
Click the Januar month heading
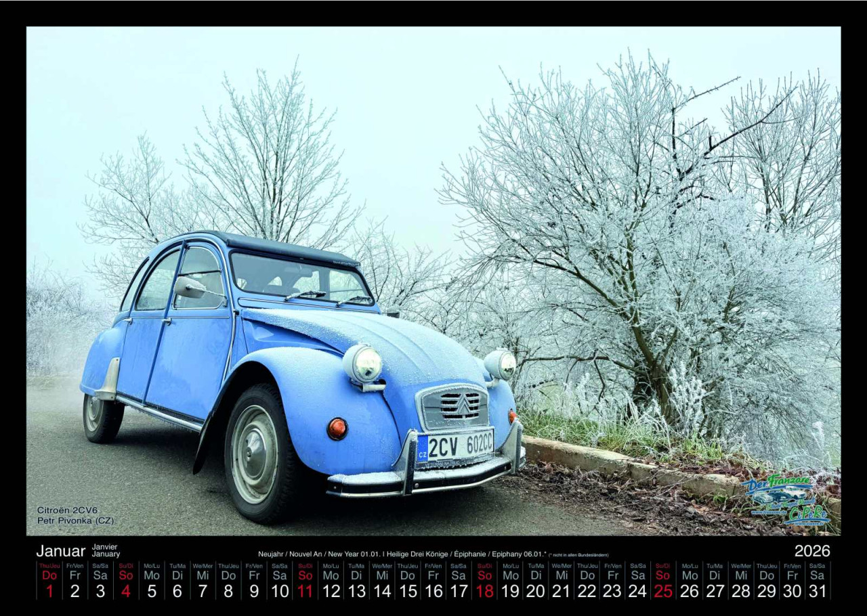61,551
